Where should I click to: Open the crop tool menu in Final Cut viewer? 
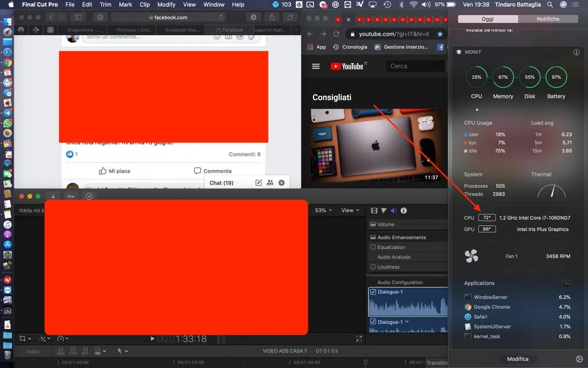pyautogui.click(x=25, y=339)
